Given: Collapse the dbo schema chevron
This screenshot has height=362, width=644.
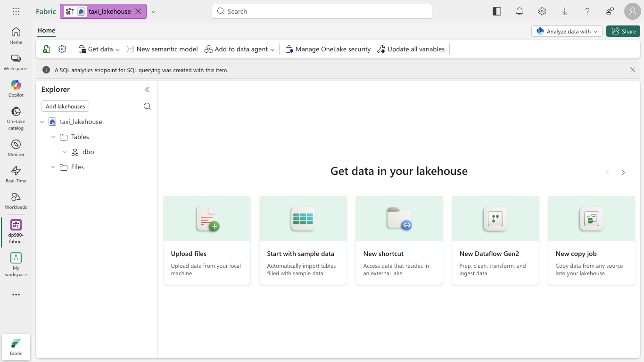Looking at the screenshot, I should (65, 152).
